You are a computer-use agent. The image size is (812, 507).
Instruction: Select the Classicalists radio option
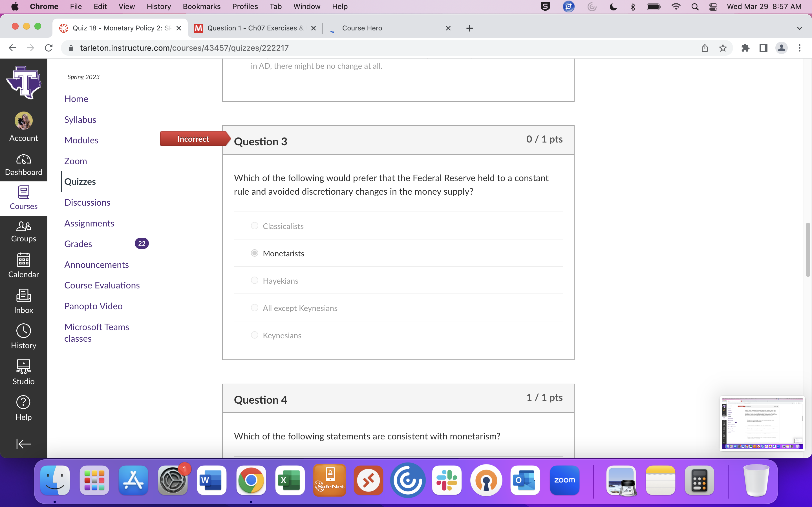(254, 226)
